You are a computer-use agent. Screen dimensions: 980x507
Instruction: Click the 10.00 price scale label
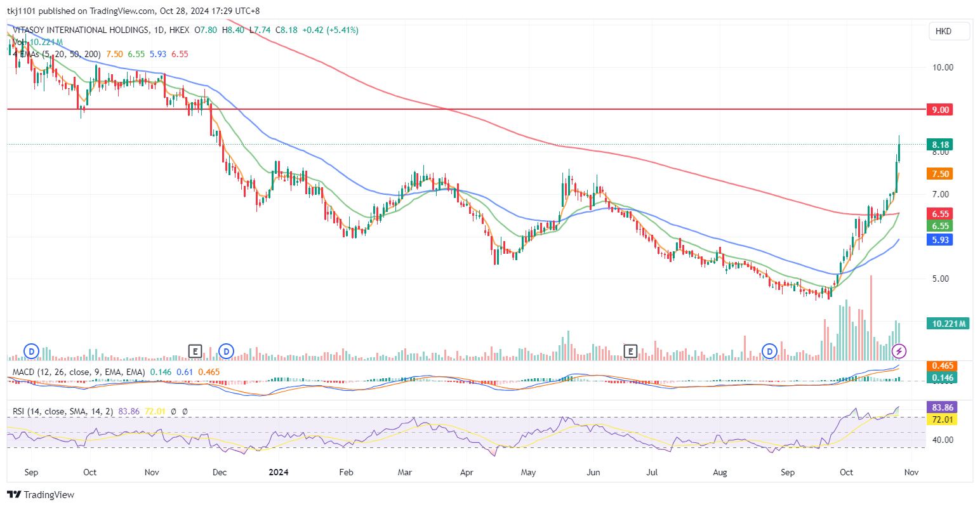943,67
